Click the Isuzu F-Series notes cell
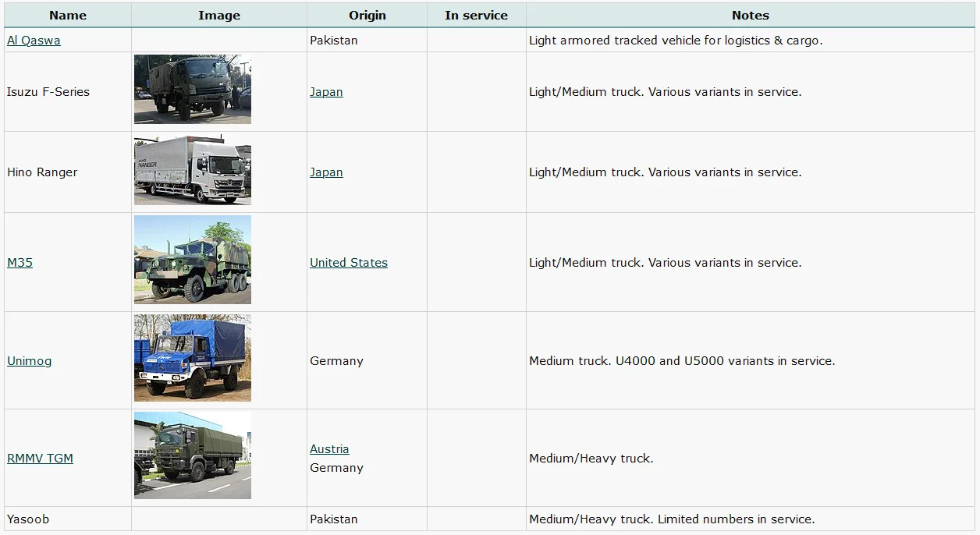The width and height of the screenshot is (980, 535). 751,92
